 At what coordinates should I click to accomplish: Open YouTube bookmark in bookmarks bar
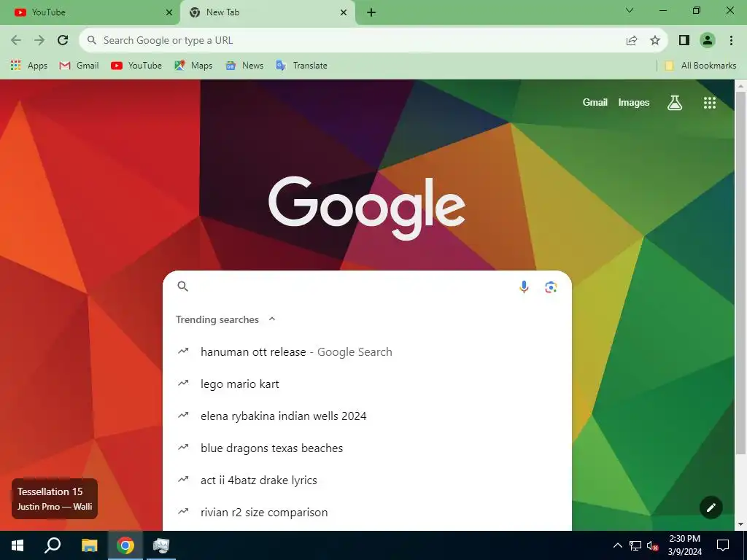136,66
